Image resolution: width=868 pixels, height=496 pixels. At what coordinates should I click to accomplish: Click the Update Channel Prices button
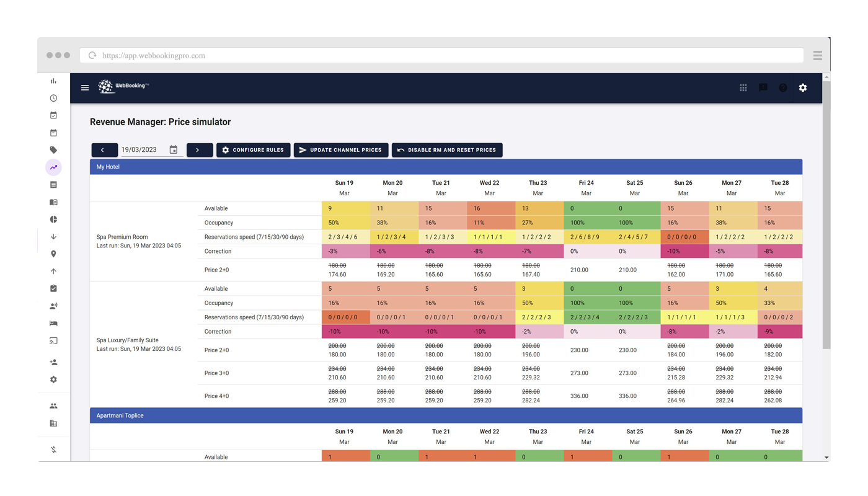click(340, 150)
